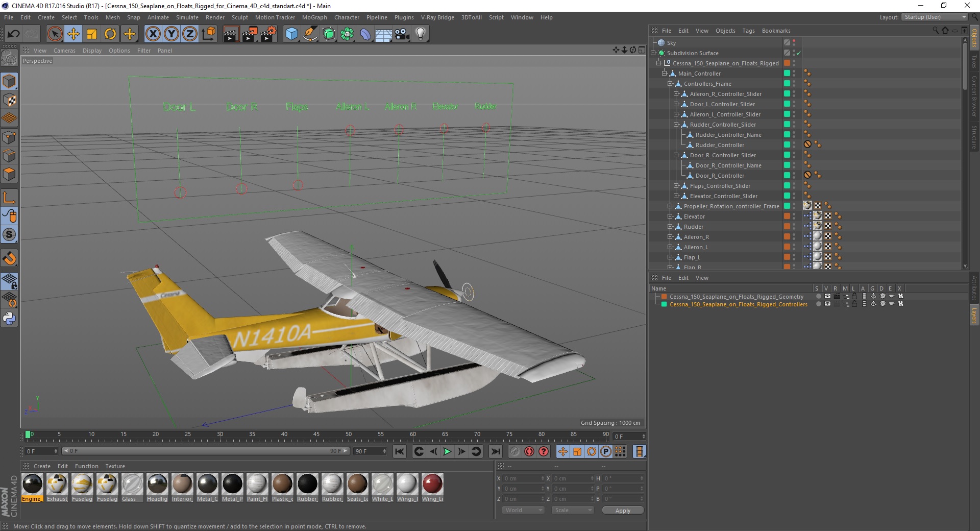Play the animation forward
Screen dimensions: 980x531
click(447, 451)
